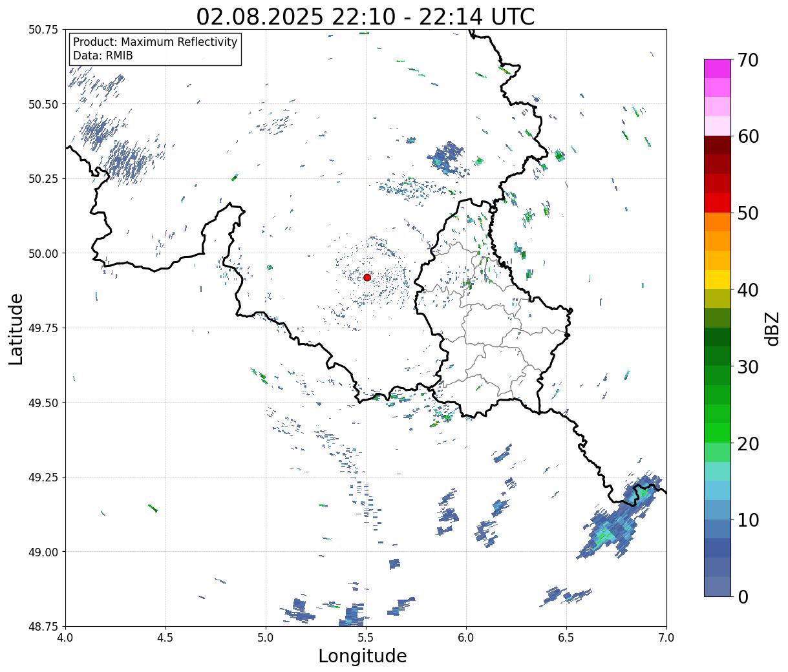Screen dimensions: 788x672
Task: Click the colorbar tick label 0
Action: [743, 596]
